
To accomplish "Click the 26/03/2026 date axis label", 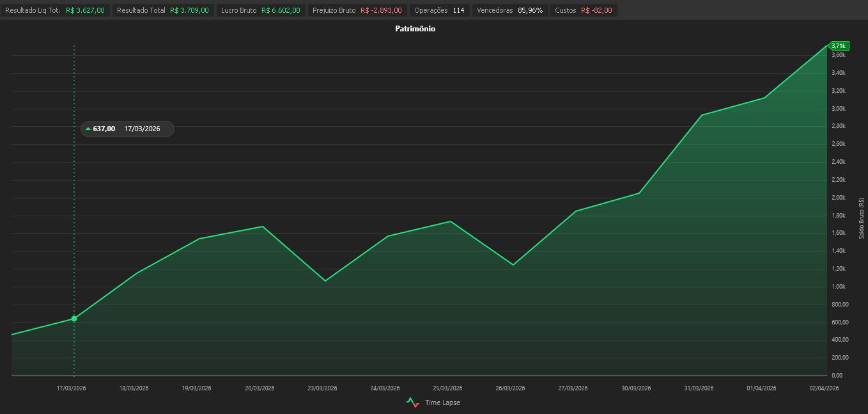I will [x=510, y=388].
